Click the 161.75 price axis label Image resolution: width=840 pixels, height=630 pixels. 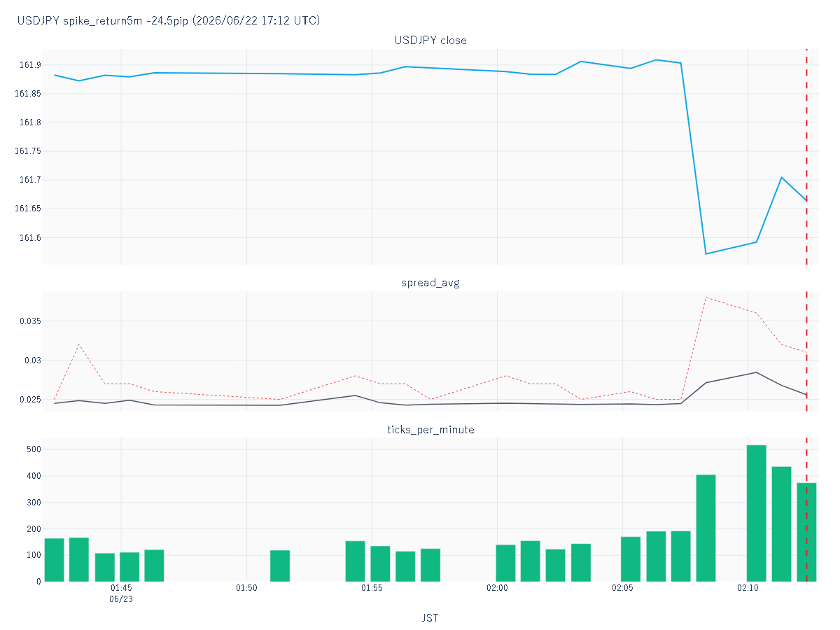coord(27,151)
